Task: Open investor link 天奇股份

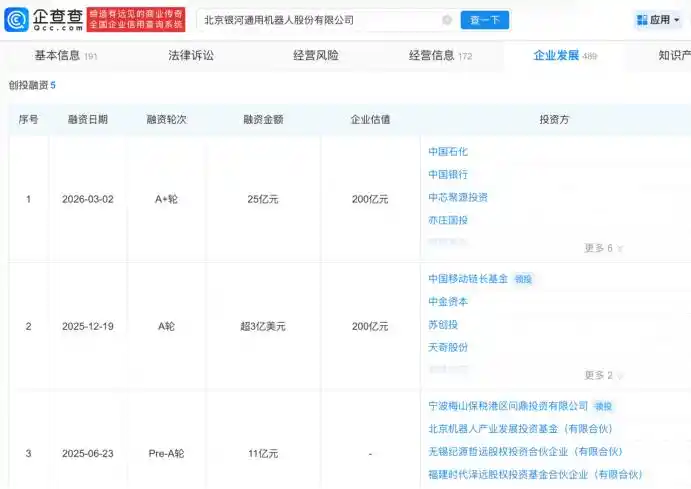Action: point(448,348)
